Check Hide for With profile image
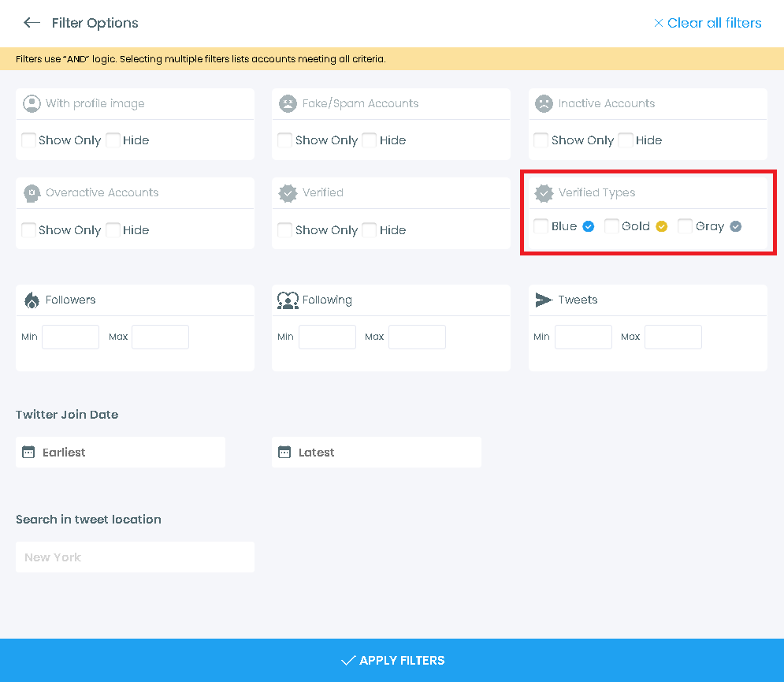The image size is (784, 682). pyautogui.click(x=113, y=140)
